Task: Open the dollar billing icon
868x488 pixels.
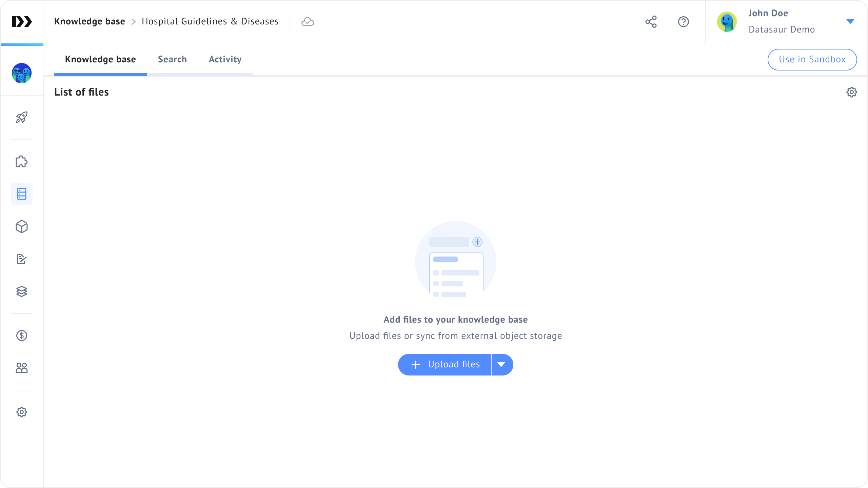Action: (x=22, y=335)
